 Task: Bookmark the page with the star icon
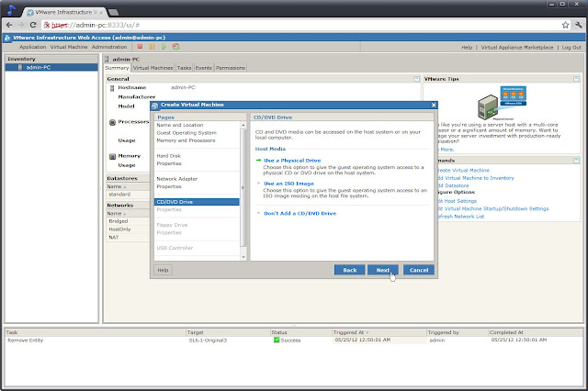pyautogui.click(x=565, y=25)
